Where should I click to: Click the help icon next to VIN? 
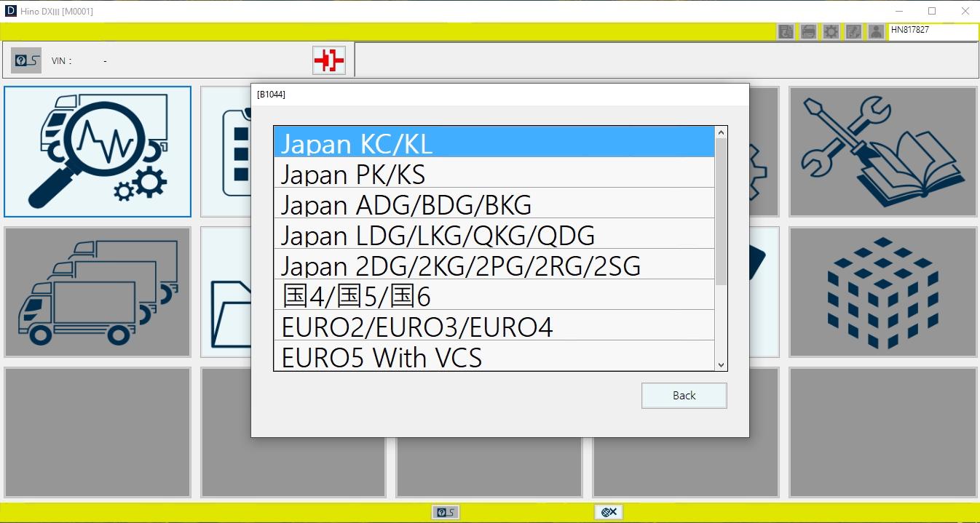pyautogui.click(x=26, y=60)
